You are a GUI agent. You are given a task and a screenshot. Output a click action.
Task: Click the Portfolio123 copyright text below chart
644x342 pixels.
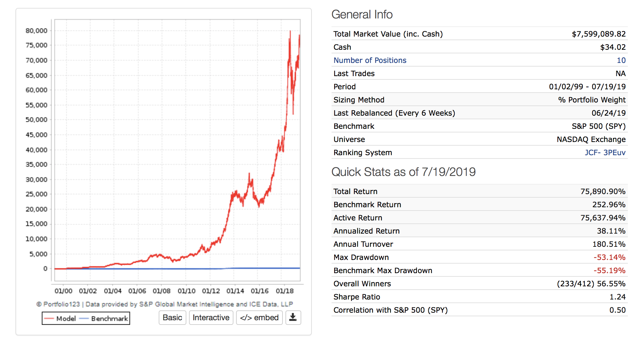click(x=164, y=304)
